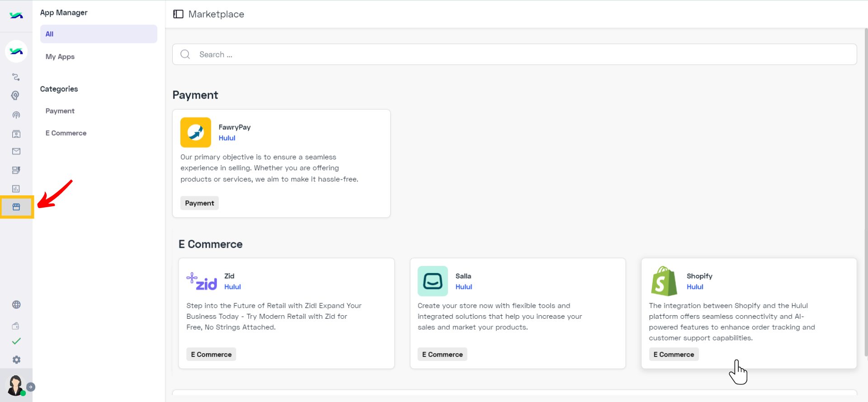The height and width of the screenshot is (402, 868).
Task: Click the globe language icon
Action: click(16, 304)
